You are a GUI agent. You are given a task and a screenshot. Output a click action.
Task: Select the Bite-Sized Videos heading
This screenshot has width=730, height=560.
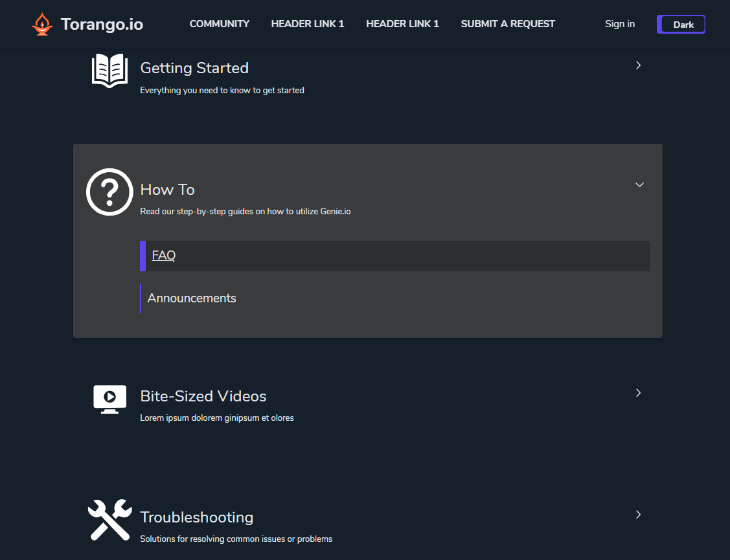pos(203,396)
